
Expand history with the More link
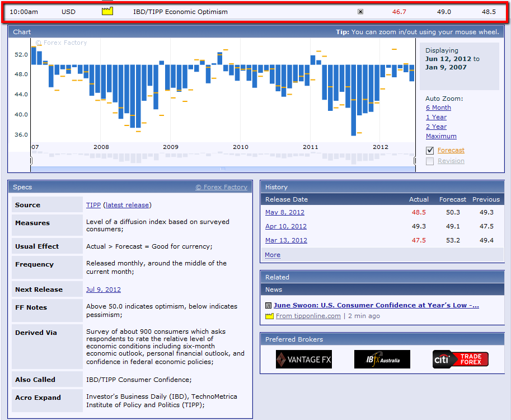coord(273,255)
